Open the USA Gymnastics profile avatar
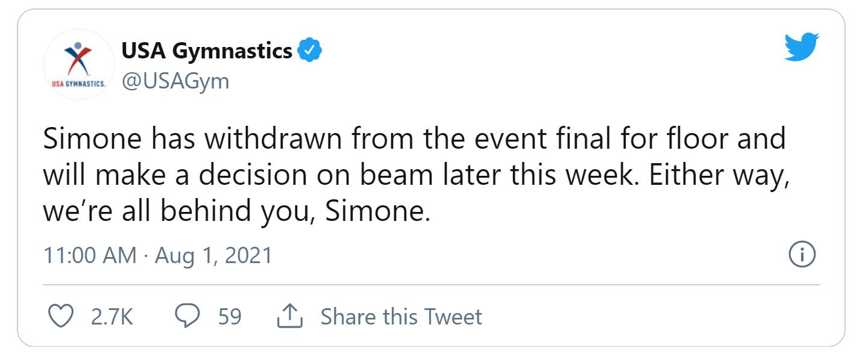Screen dimensions: 868x357 pos(78,64)
